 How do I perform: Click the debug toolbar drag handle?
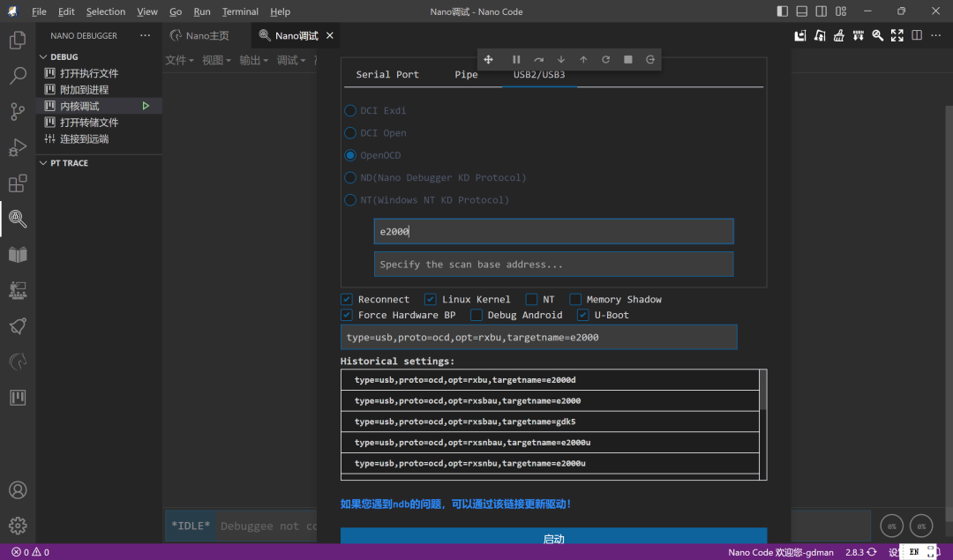[488, 59]
